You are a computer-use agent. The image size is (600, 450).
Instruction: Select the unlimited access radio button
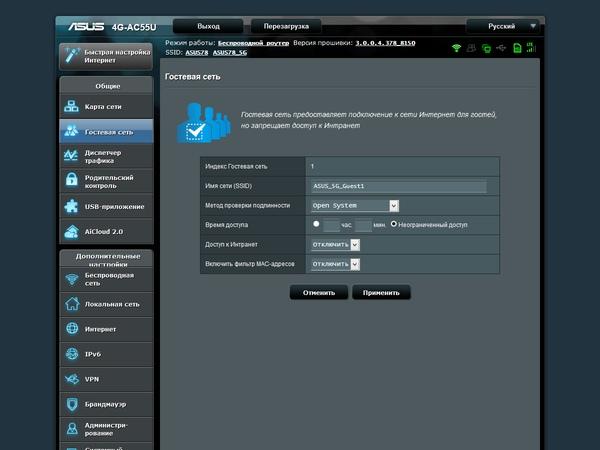click(x=393, y=224)
